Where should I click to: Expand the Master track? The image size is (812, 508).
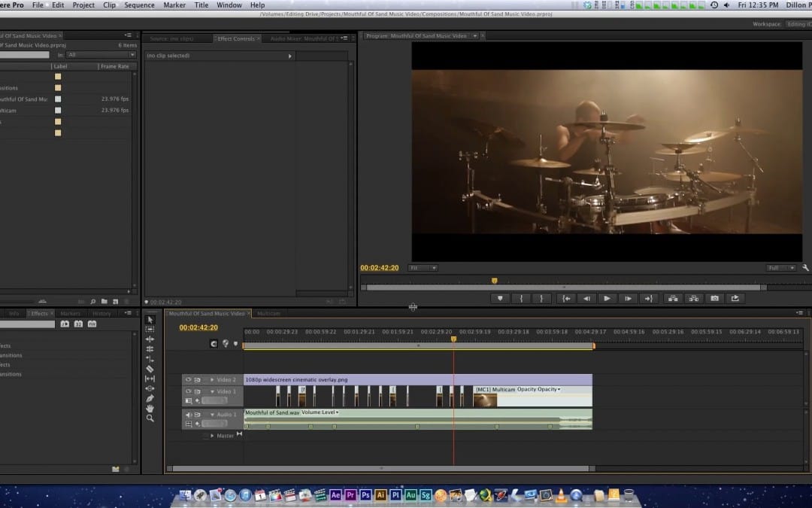point(212,436)
